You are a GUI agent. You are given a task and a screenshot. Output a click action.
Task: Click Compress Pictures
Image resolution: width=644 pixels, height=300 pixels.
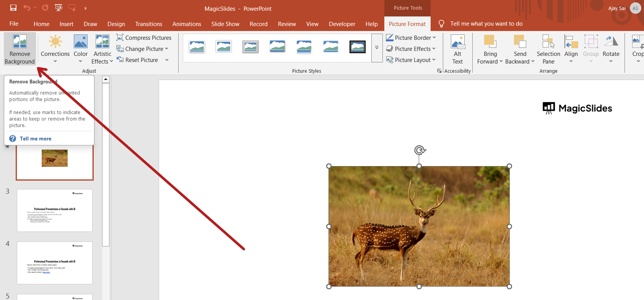tap(144, 37)
